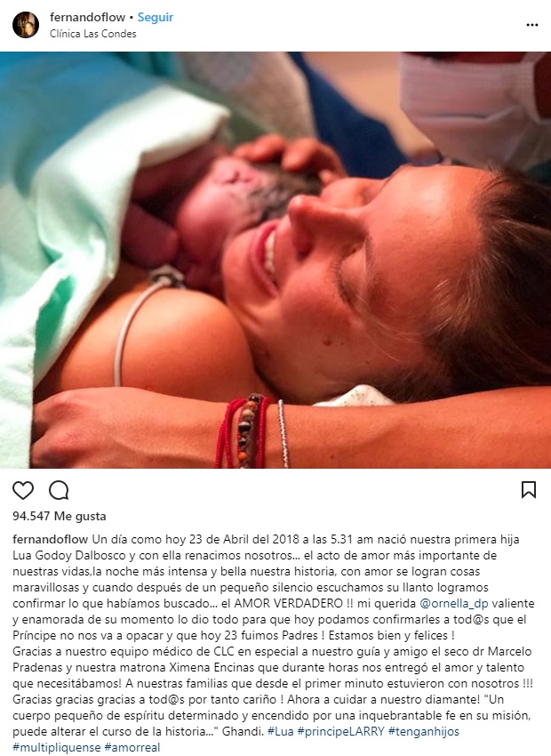
Task: Save the post with the bookmark icon
Action: (529, 489)
